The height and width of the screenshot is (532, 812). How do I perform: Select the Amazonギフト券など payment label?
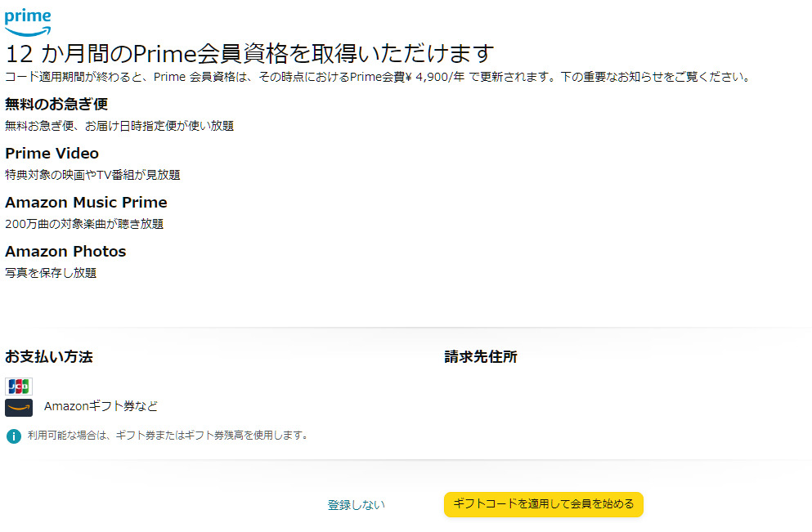pos(101,406)
